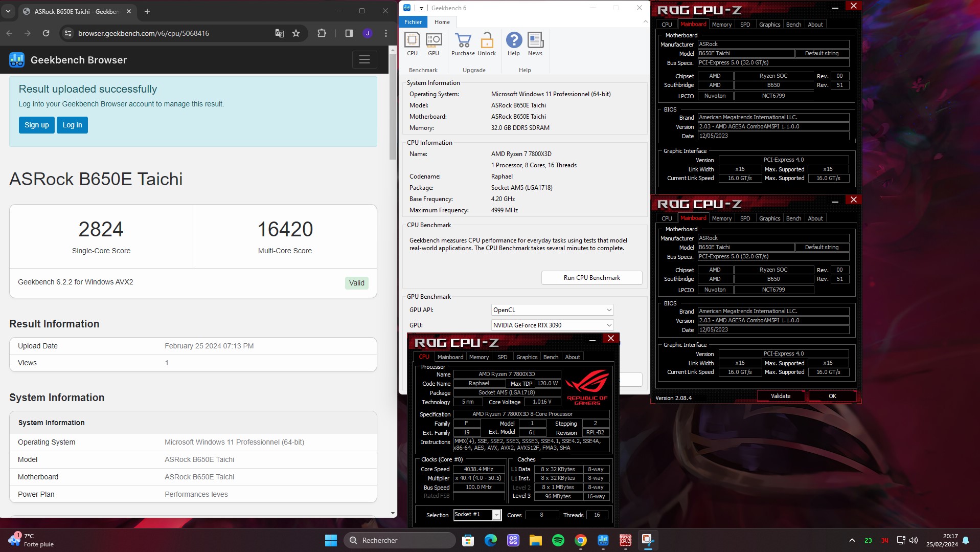Open Windows Start menu
The width and height of the screenshot is (980, 552).
[x=331, y=540]
